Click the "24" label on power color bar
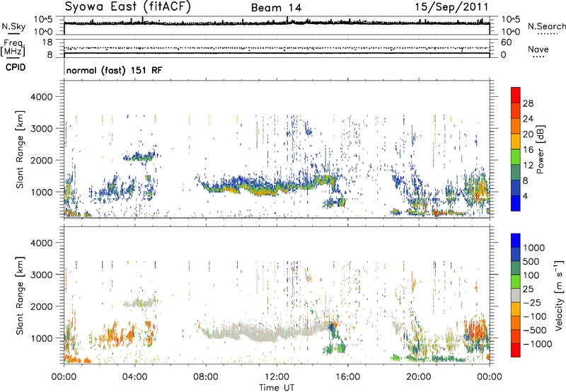The image size is (566, 392). (528, 119)
